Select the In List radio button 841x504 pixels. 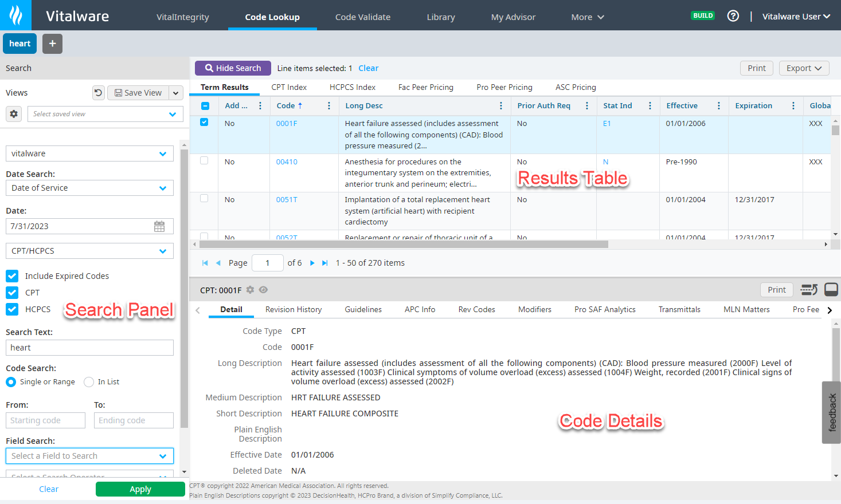click(x=89, y=382)
